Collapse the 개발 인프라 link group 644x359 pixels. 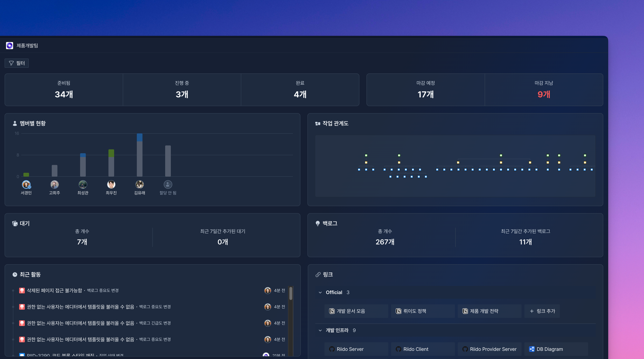(320, 330)
